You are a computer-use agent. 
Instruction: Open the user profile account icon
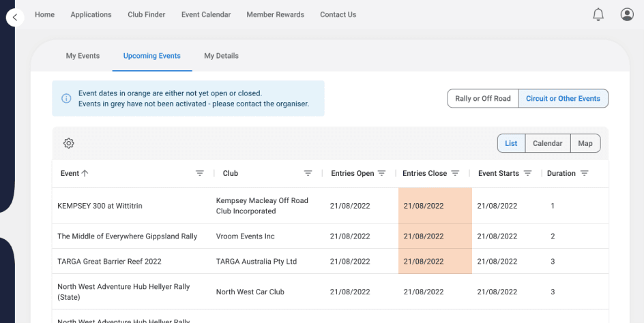(x=627, y=14)
